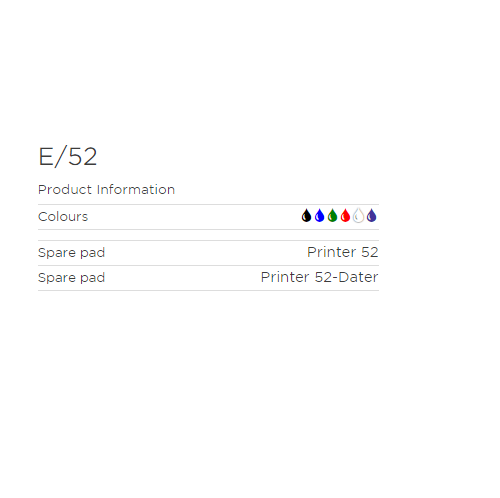This screenshot has height=498, width=500.
Task: Click the word Product in the heading
Action: [x=65, y=190]
